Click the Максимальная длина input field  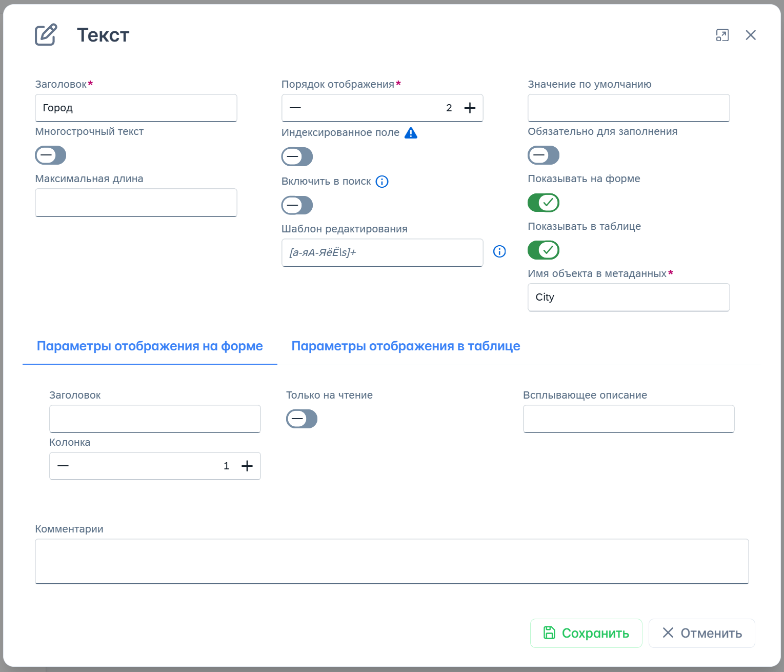[136, 203]
